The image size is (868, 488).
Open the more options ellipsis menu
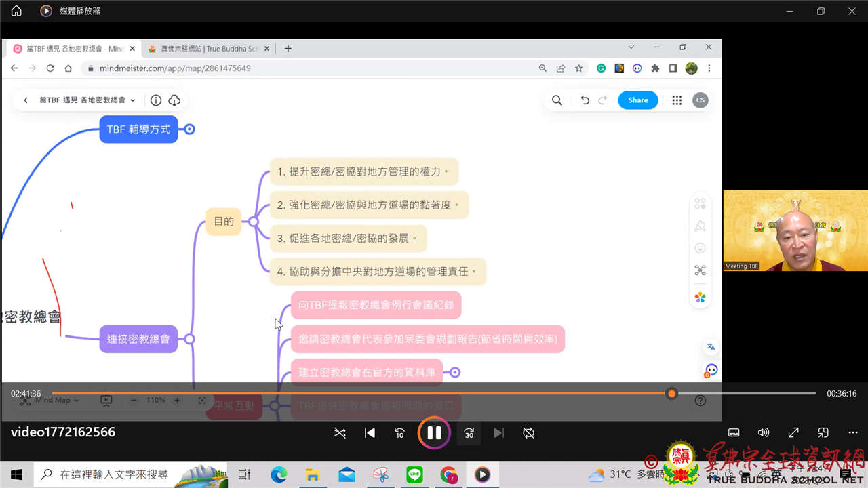point(853,432)
